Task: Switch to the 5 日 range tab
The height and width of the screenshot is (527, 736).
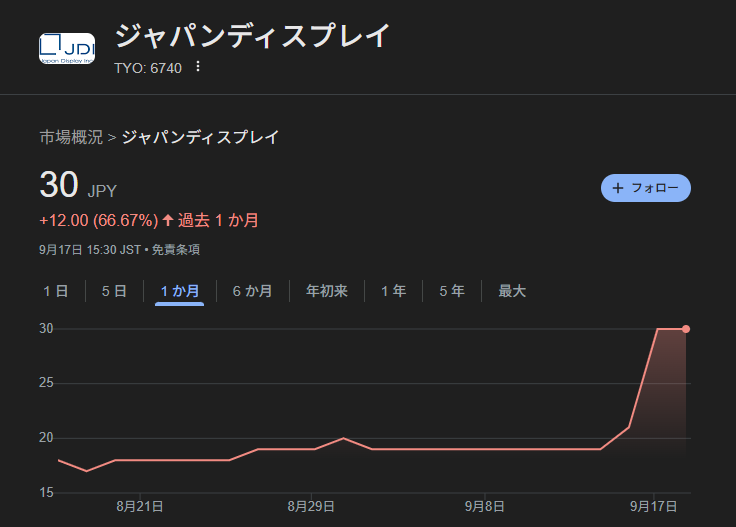Action: tap(114, 291)
